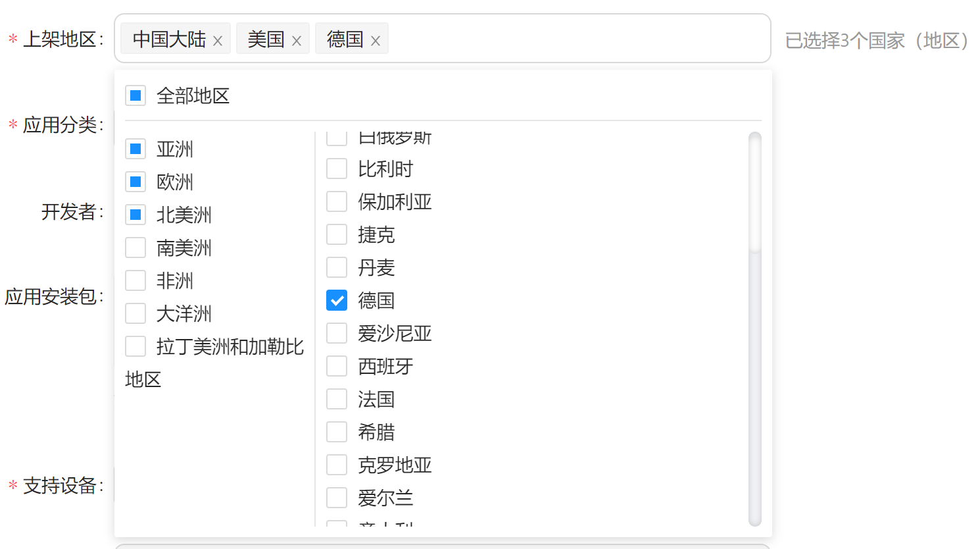Check the 非洲 region checkbox

135,281
